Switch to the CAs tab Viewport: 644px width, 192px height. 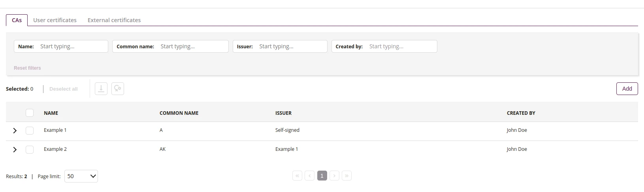point(17,20)
